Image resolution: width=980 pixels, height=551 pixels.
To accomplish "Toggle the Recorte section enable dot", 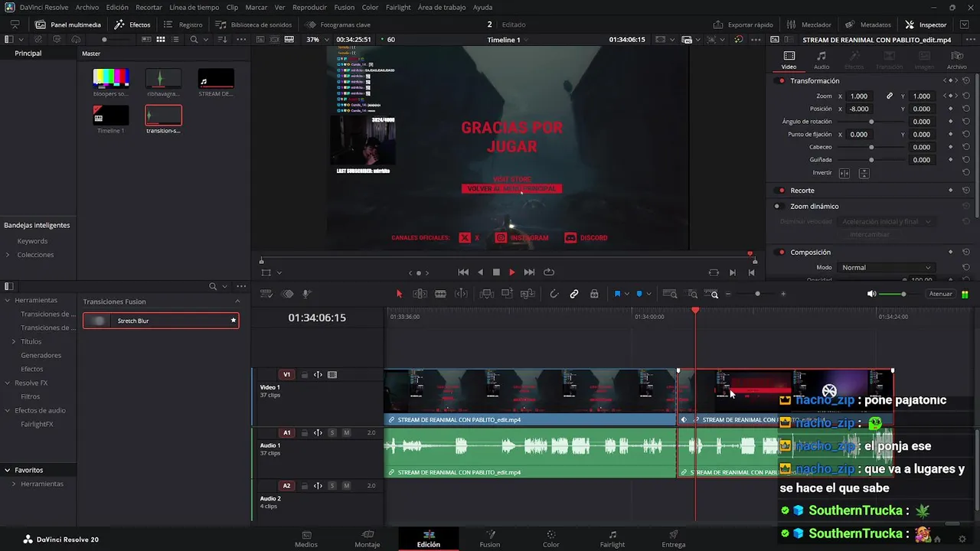I will pyautogui.click(x=781, y=190).
